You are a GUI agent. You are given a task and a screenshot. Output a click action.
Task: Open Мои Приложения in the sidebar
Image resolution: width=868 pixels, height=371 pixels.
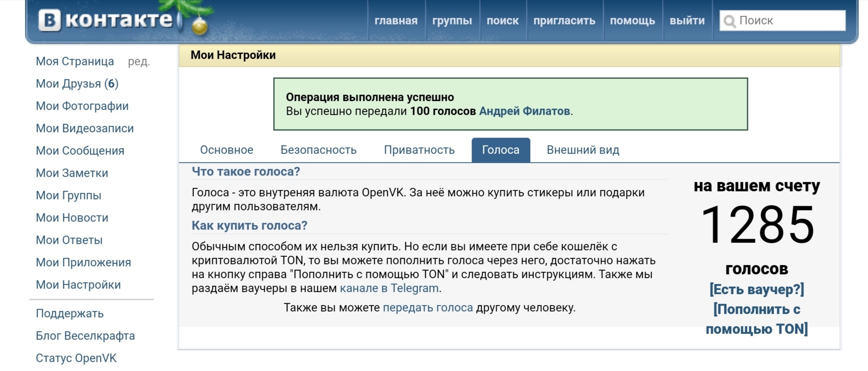coord(83,263)
